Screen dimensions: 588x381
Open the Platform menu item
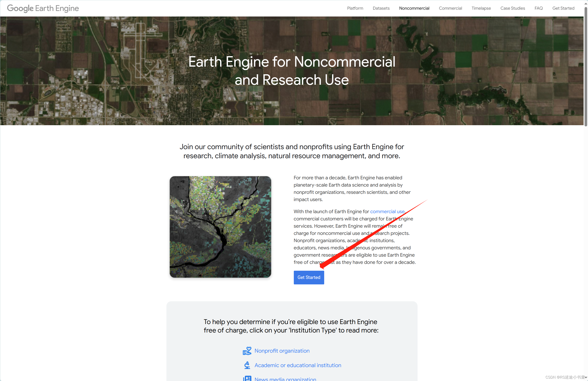click(355, 8)
